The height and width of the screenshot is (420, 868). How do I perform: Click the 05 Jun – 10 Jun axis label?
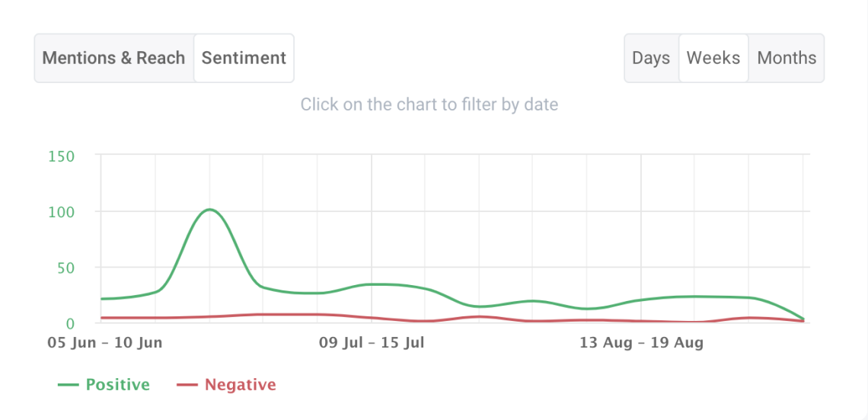(105, 343)
